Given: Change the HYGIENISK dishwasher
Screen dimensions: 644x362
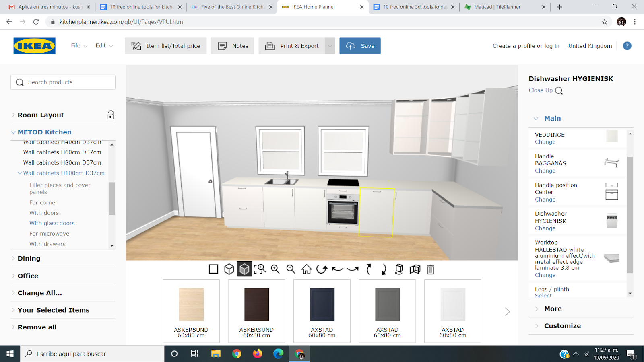Looking at the screenshot, I should [545, 228].
